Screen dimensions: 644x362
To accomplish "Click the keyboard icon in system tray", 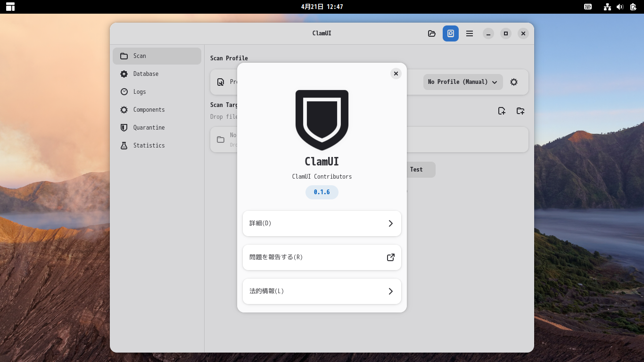I will click(588, 7).
